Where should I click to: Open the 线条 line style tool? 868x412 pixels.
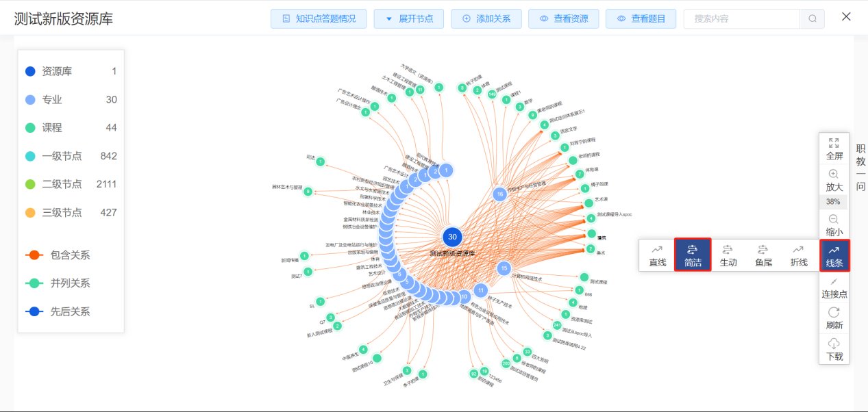[x=834, y=255]
